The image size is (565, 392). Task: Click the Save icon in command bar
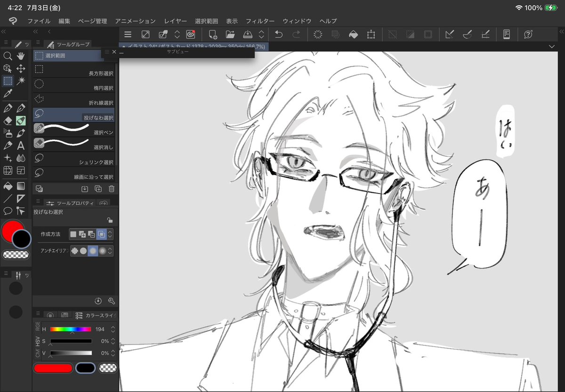click(248, 34)
